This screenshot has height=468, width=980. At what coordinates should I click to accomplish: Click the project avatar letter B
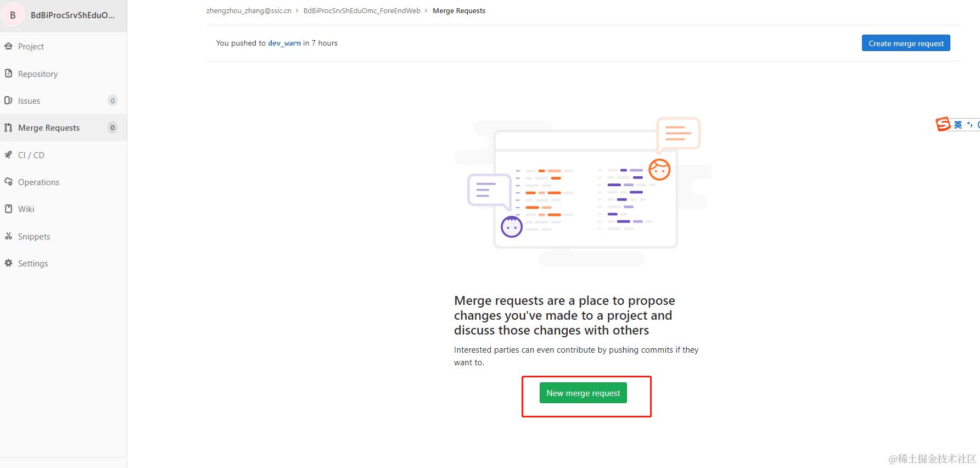(13, 15)
